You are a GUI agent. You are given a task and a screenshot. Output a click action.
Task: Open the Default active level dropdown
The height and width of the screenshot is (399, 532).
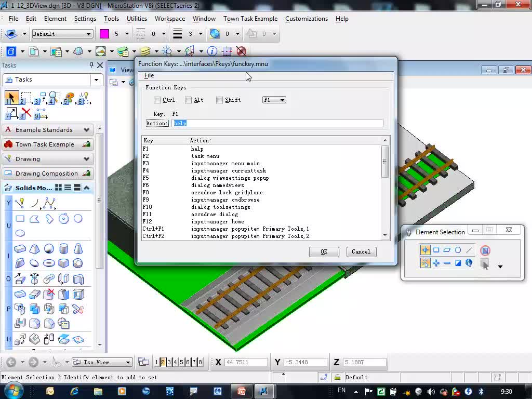coord(62,33)
